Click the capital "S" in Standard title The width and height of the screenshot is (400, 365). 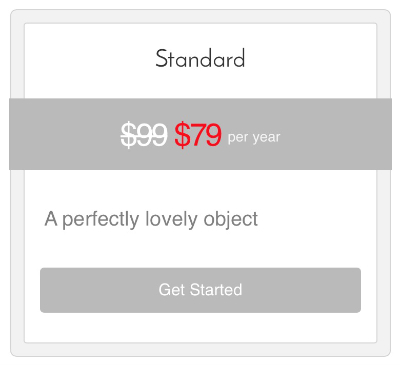(161, 59)
